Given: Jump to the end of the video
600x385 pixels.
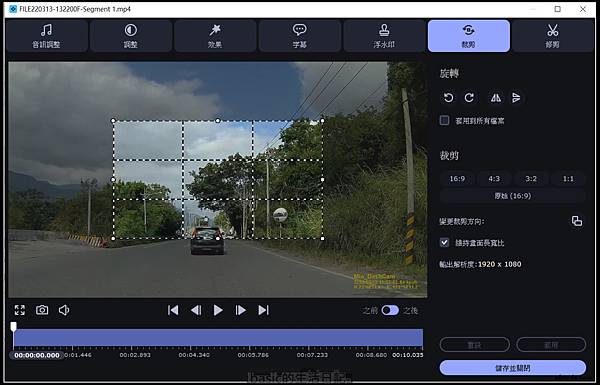Looking at the screenshot, I should (263, 310).
